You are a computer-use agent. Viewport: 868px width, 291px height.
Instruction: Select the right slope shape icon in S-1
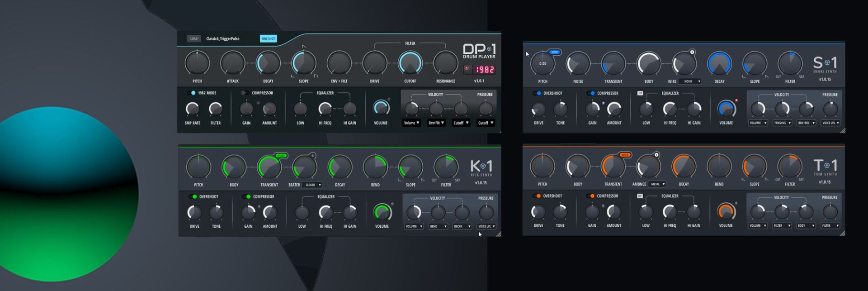point(767,76)
